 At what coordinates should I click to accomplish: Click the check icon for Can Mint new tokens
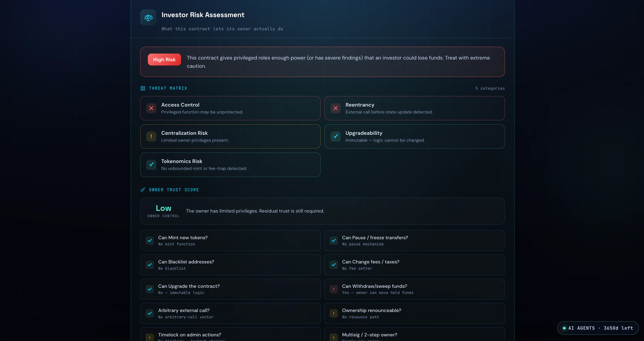click(x=150, y=241)
